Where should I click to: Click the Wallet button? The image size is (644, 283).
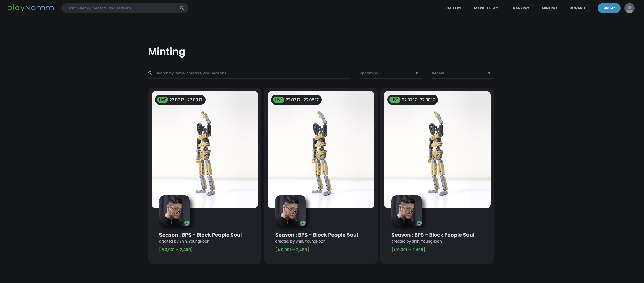coord(609,8)
